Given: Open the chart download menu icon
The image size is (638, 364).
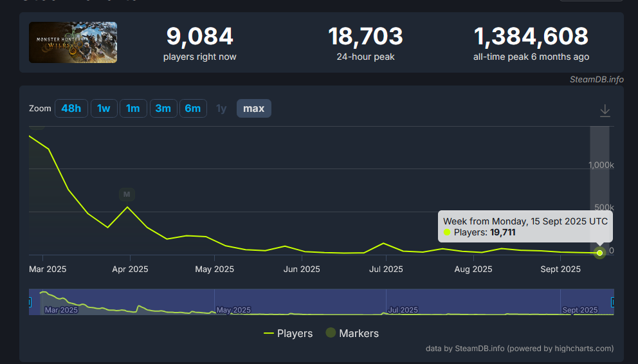Looking at the screenshot, I should tap(605, 110).
